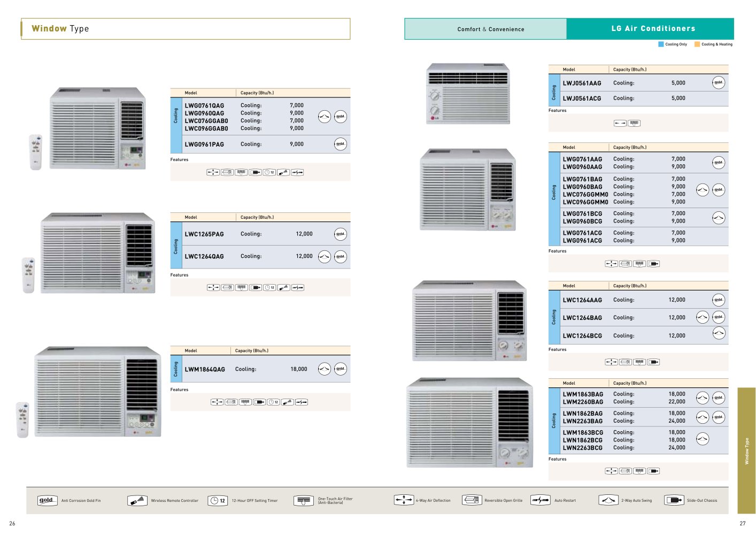Viewport: 756px width, 535px height.
Task: Select model name LWG0761BAG
Action: tap(582, 179)
